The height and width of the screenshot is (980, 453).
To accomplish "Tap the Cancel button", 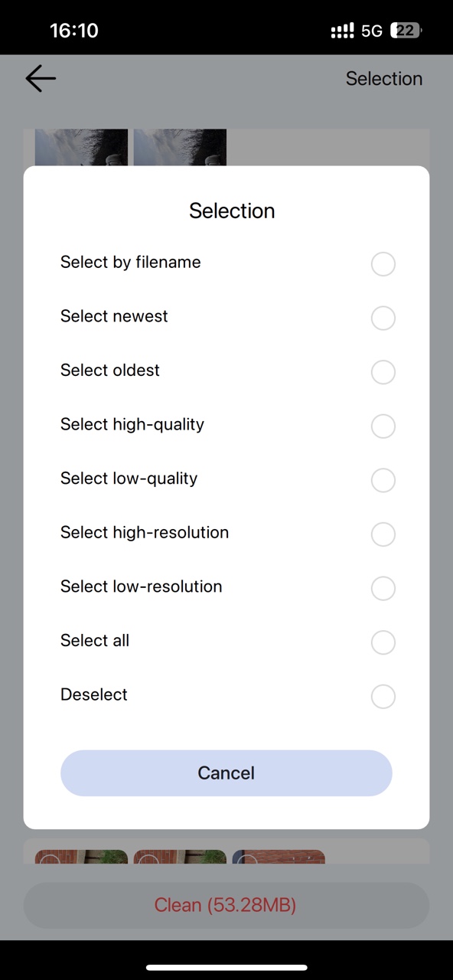I will pyautogui.click(x=226, y=773).
